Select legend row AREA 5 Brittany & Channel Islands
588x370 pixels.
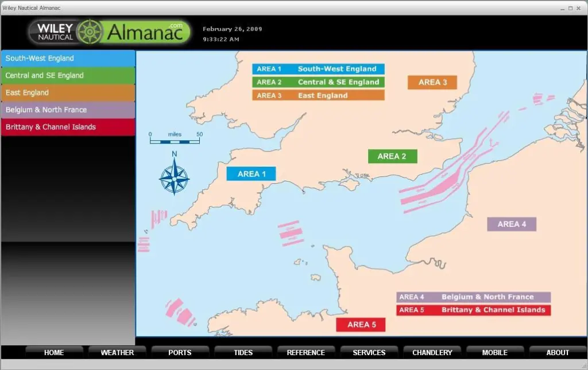(474, 310)
